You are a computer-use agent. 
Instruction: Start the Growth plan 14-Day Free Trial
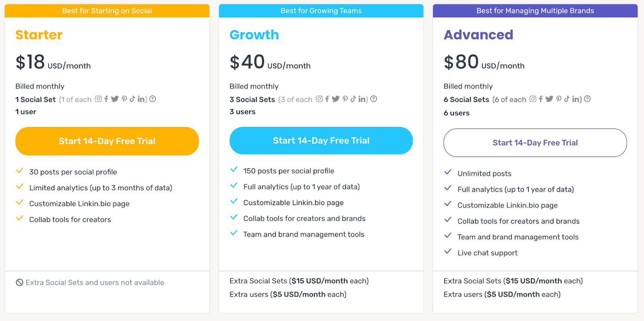pyautogui.click(x=321, y=141)
